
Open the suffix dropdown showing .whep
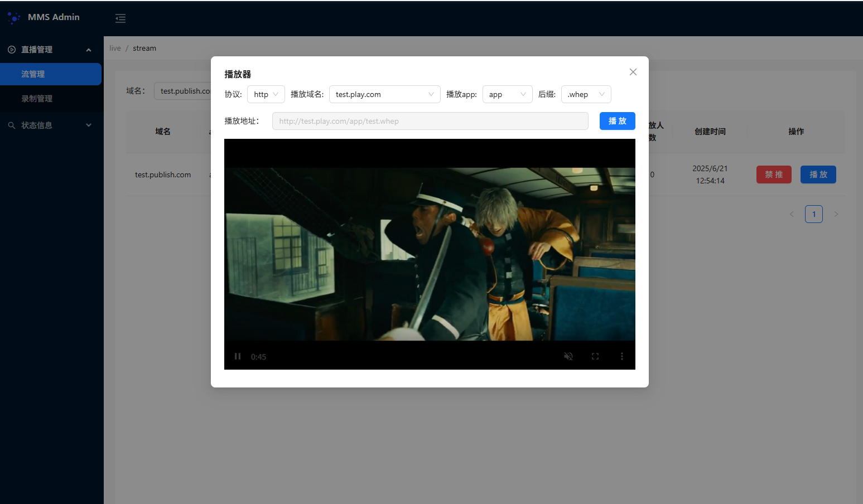click(586, 94)
